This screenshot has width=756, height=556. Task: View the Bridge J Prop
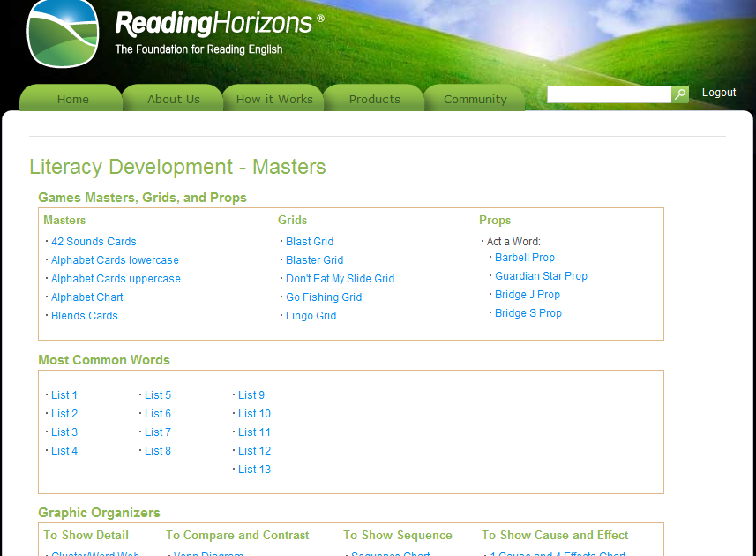point(528,294)
